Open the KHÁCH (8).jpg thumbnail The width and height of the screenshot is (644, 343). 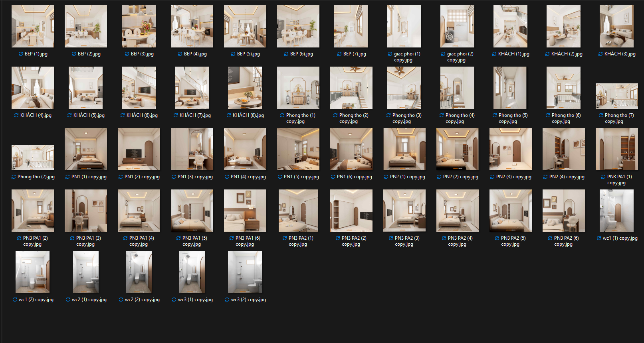(245, 88)
